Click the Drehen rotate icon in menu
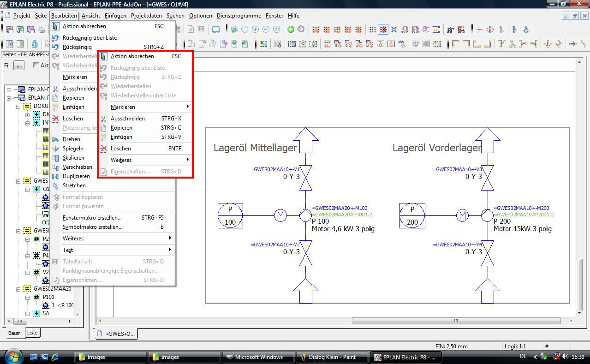Image resolution: width=590 pixels, height=364 pixels. [55, 139]
